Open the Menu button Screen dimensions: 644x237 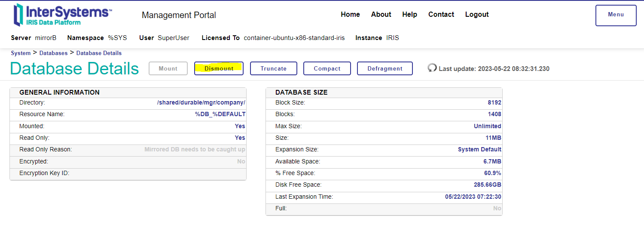click(x=616, y=15)
